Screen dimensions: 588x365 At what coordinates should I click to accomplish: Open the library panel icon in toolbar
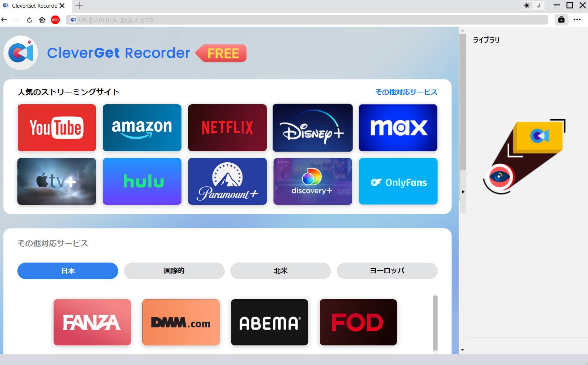tap(561, 20)
